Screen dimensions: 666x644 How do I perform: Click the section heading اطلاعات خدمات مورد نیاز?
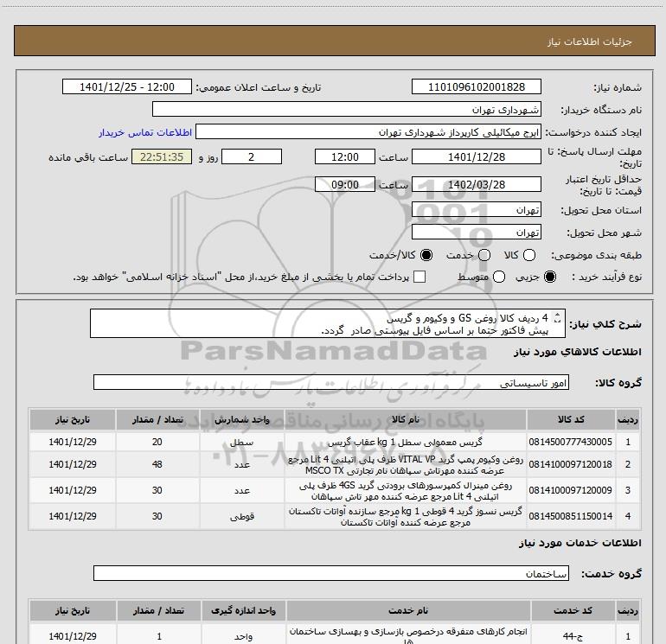point(580,543)
